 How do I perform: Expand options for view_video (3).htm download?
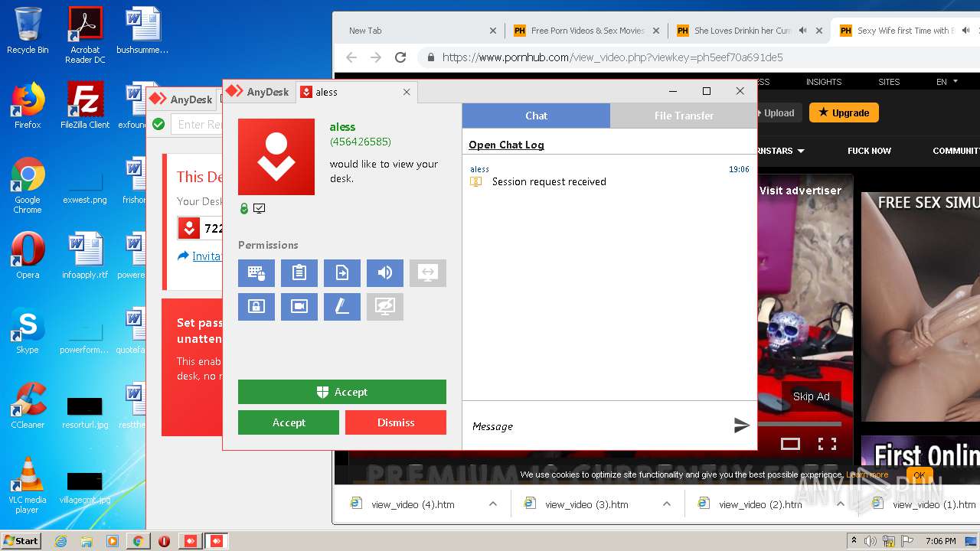[667, 504]
